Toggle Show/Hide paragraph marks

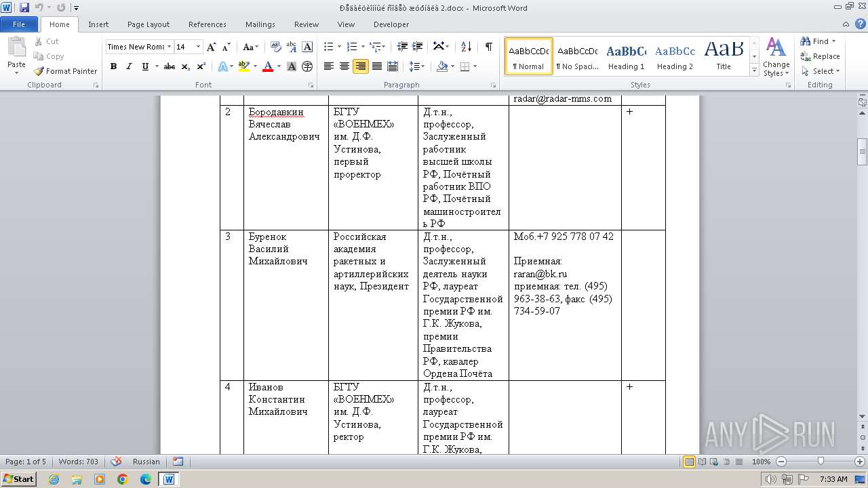point(488,47)
